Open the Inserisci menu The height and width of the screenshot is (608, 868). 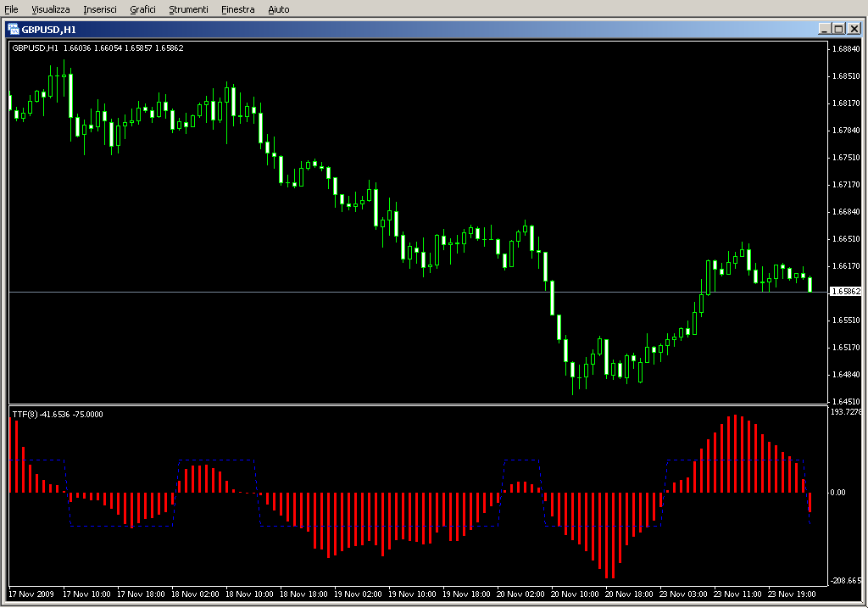(100, 9)
